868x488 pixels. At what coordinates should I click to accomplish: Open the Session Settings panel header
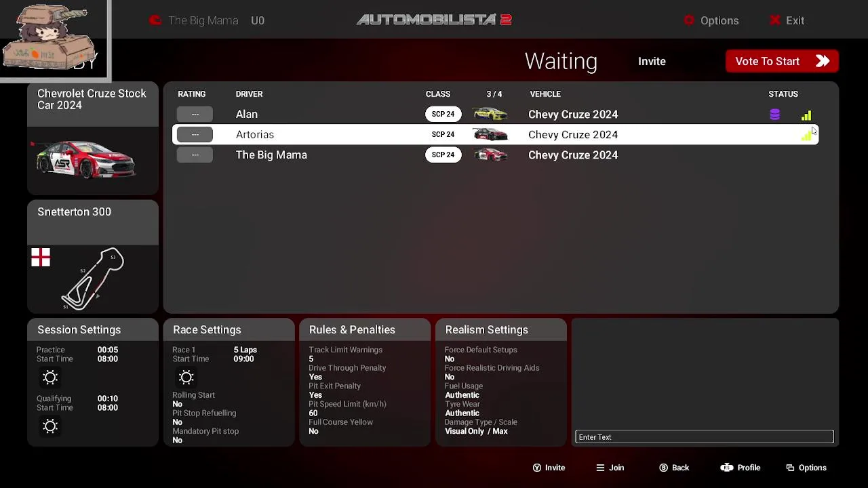pyautogui.click(x=93, y=329)
